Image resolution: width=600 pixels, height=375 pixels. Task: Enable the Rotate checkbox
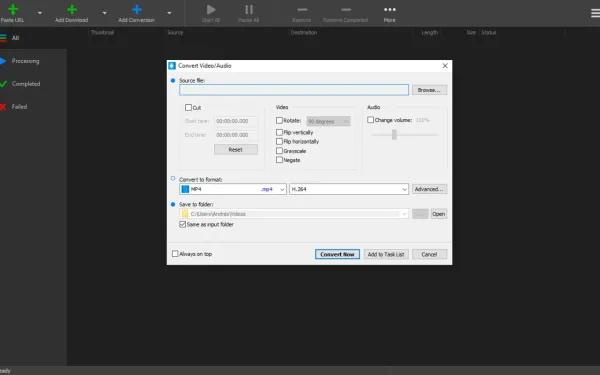click(x=279, y=121)
